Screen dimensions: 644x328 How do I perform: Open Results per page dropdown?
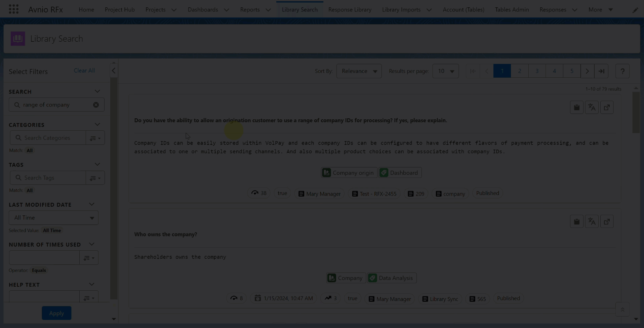(446, 71)
